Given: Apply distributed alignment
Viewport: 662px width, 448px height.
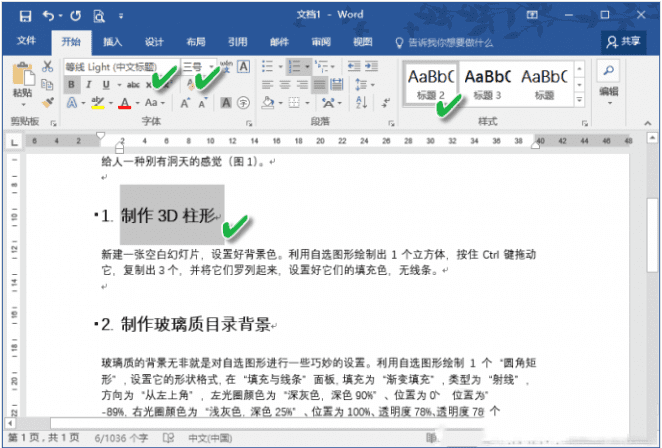Looking at the screenshot, I should pyautogui.click(x=337, y=84).
